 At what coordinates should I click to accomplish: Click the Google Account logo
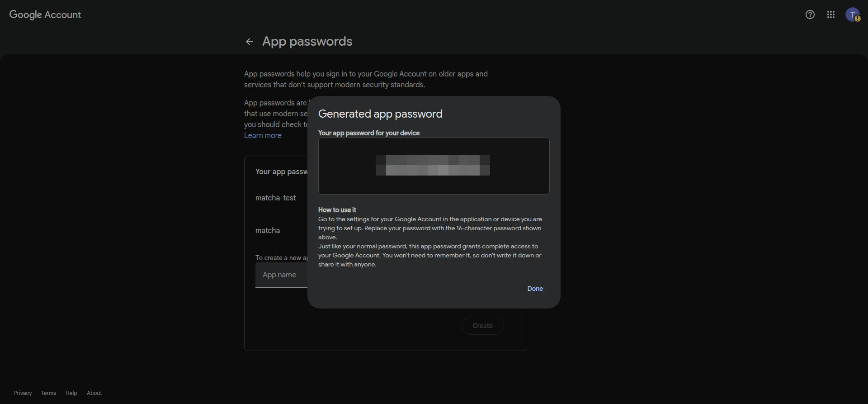(45, 14)
